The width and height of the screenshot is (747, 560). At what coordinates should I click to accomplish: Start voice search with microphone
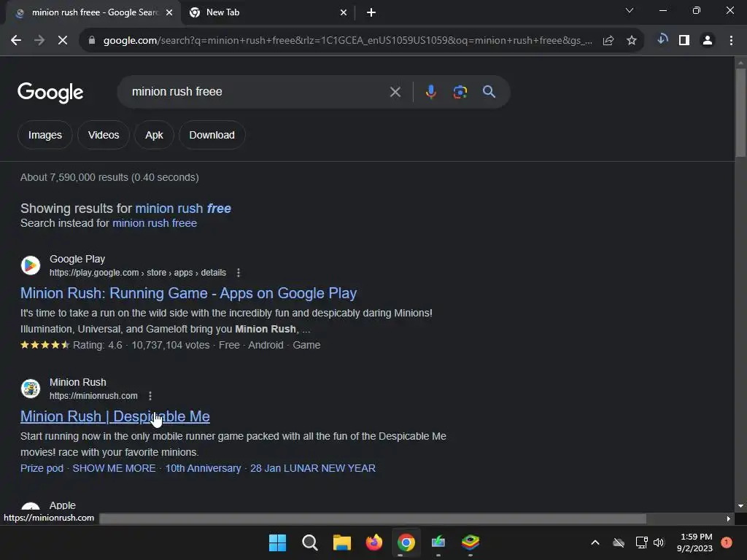pyautogui.click(x=430, y=92)
